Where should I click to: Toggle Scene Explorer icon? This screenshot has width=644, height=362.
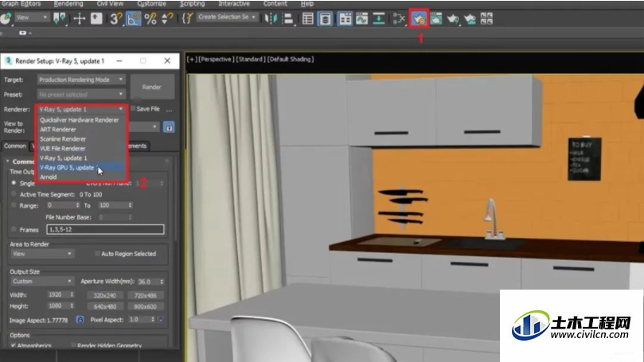307,18
